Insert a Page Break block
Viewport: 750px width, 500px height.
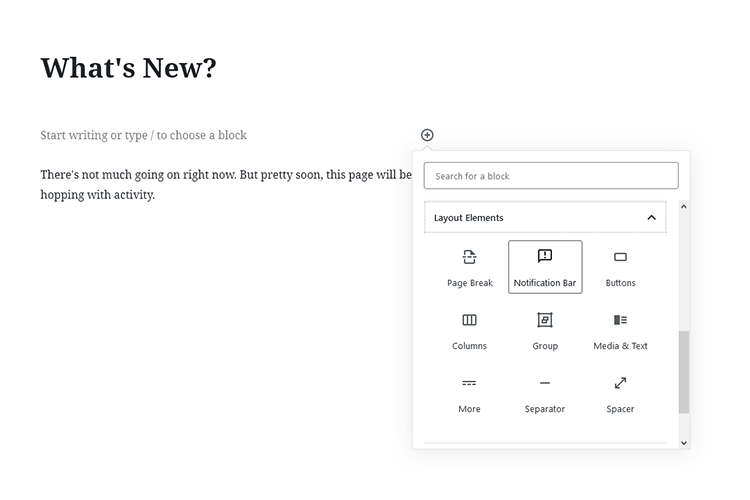(x=469, y=267)
